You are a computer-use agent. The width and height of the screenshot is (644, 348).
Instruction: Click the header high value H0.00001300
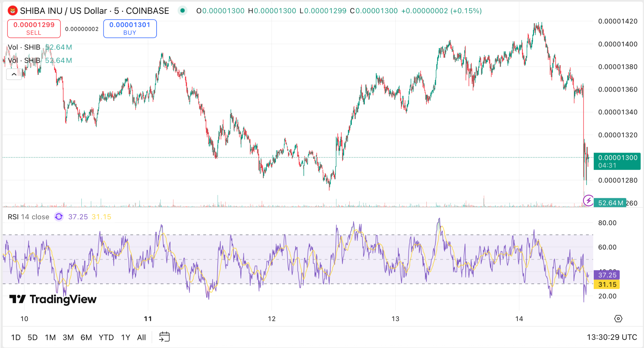pyautogui.click(x=272, y=11)
